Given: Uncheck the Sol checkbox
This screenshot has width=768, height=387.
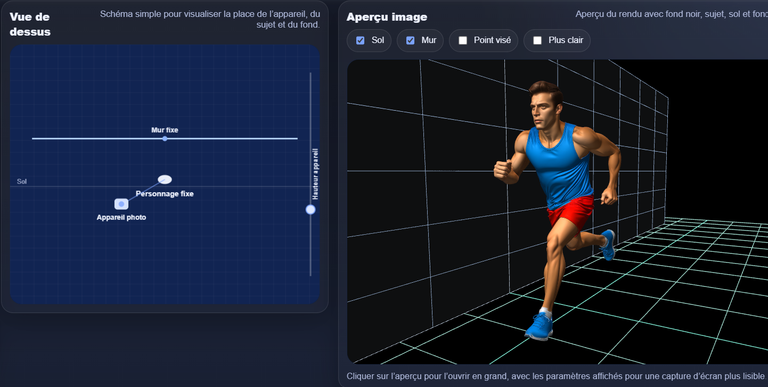Looking at the screenshot, I should [360, 41].
